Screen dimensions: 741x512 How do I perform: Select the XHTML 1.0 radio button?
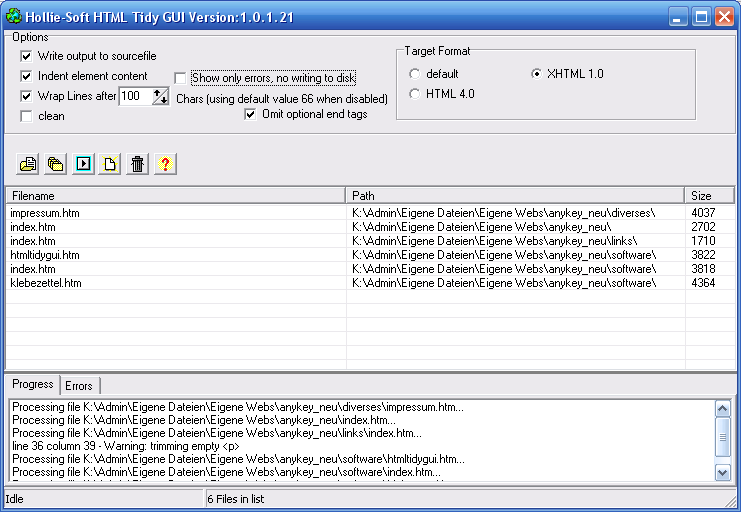[536, 74]
